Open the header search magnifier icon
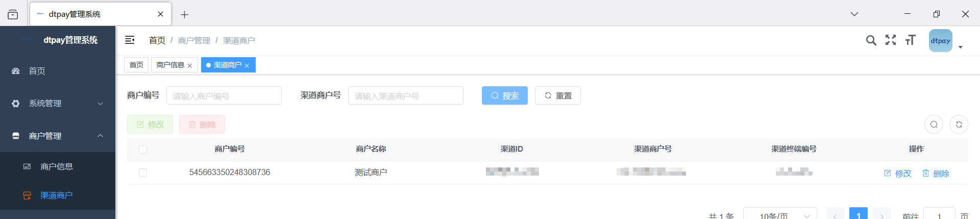This screenshot has height=219, width=980. (871, 40)
